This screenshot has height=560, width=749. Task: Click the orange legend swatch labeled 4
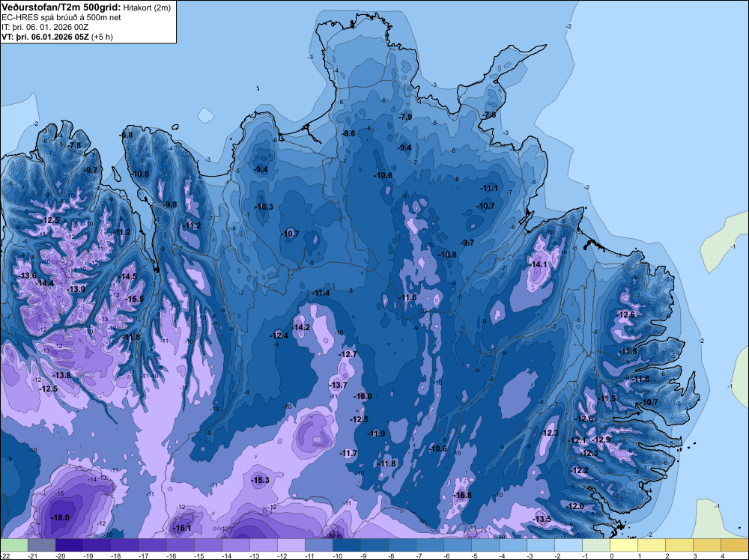point(735,545)
